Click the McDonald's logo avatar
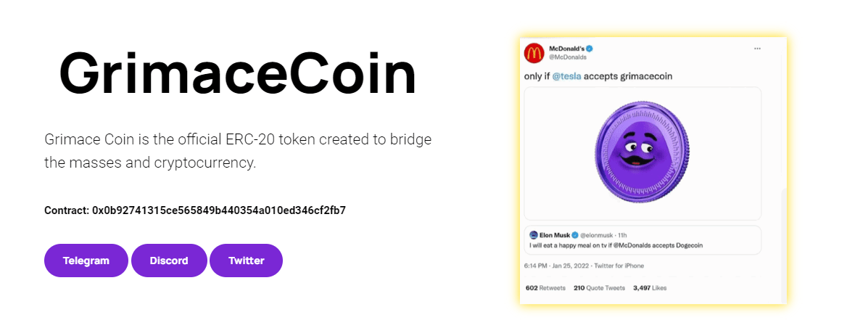868x328 pixels. tap(534, 52)
